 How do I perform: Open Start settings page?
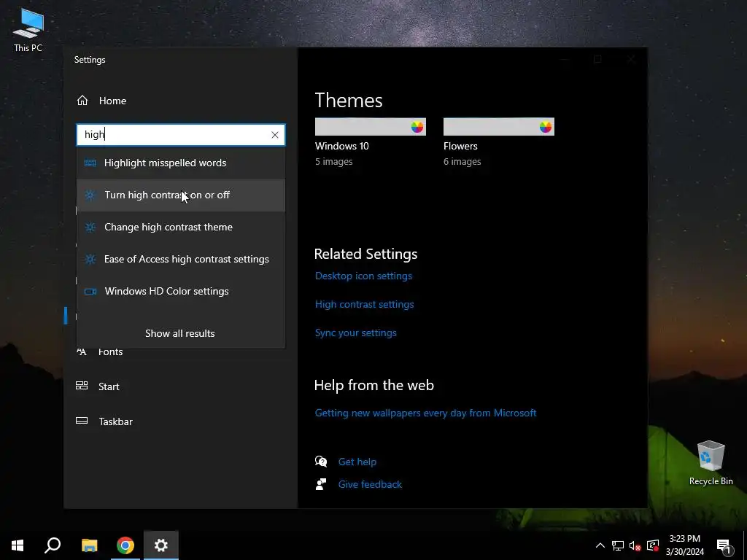coord(109,386)
